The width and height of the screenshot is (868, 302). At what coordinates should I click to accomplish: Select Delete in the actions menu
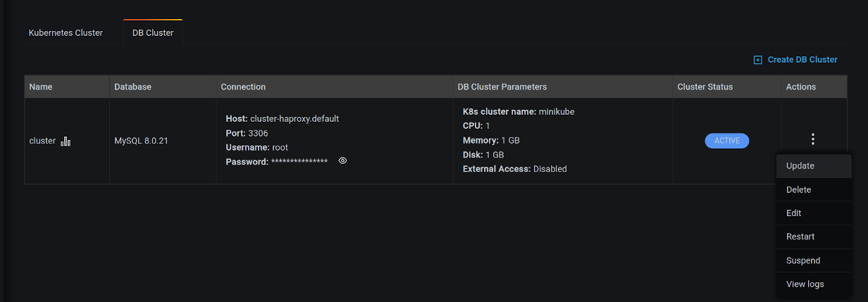pos(798,190)
